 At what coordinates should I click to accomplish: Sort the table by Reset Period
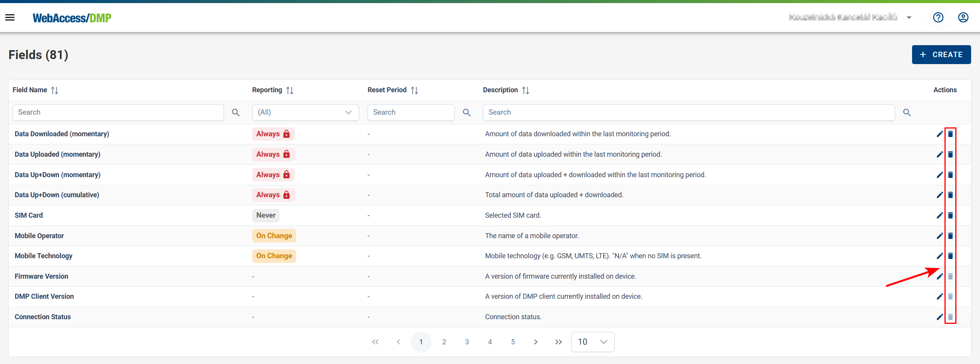(414, 90)
